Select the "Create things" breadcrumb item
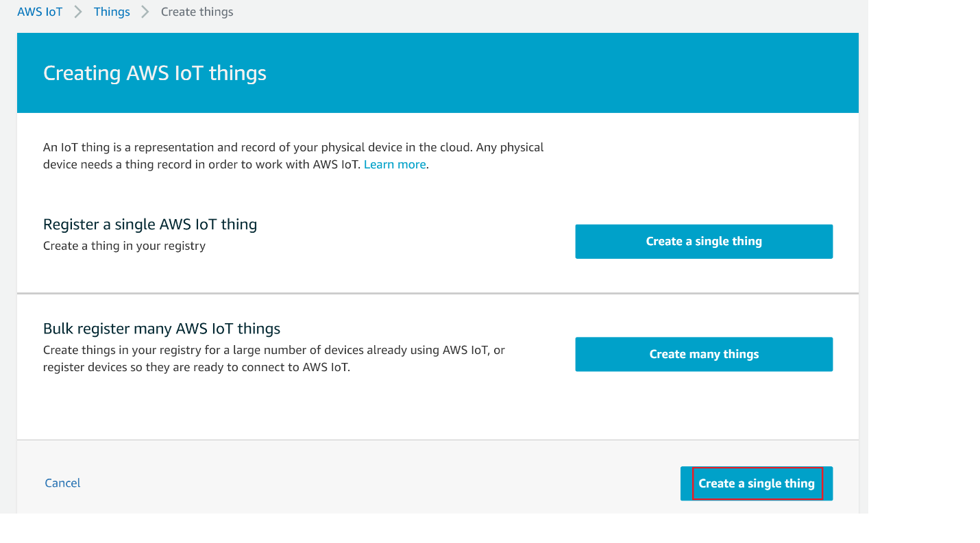980x543 pixels. pyautogui.click(x=197, y=11)
